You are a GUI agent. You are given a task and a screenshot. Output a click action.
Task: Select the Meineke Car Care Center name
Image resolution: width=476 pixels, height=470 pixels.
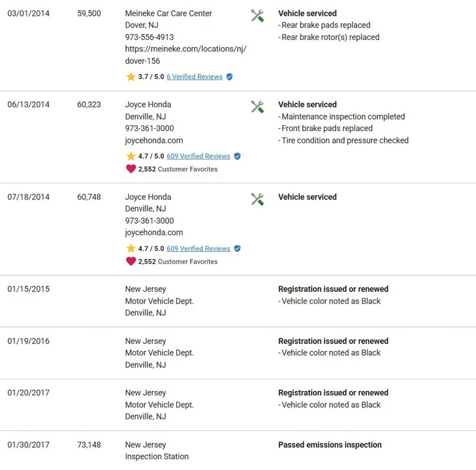click(168, 13)
